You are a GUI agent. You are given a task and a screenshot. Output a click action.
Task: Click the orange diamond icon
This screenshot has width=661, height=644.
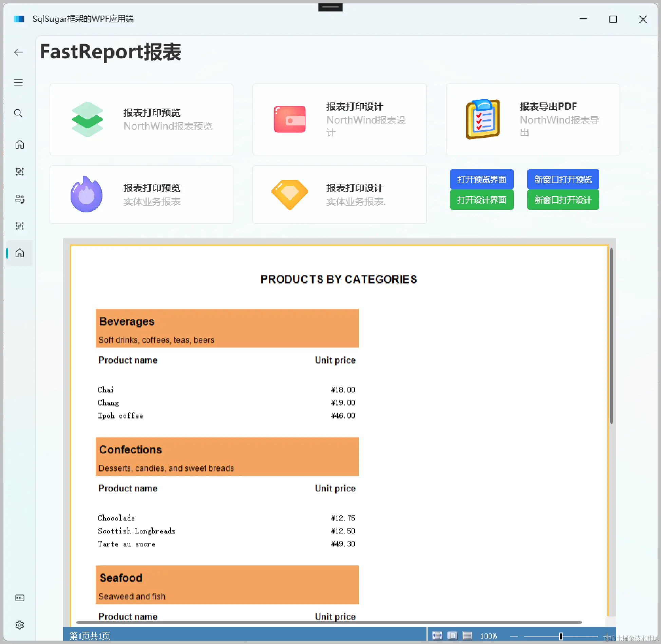(x=289, y=194)
